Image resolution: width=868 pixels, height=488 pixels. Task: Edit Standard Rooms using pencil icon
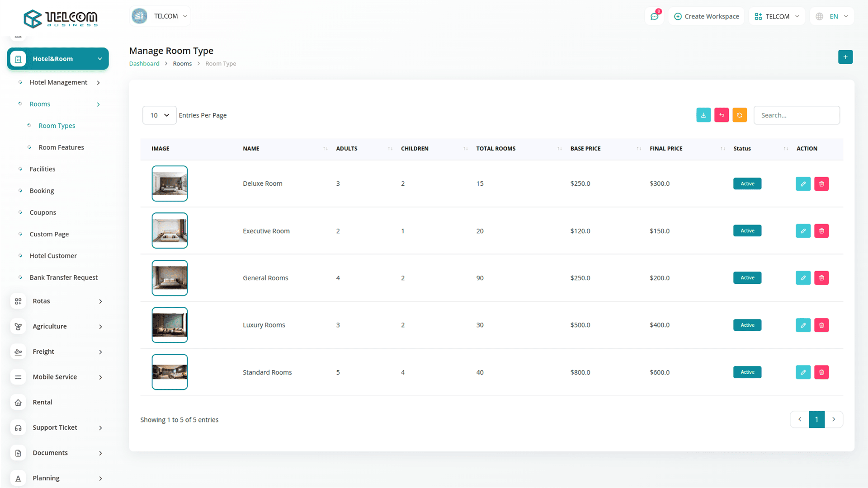(x=803, y=372)
